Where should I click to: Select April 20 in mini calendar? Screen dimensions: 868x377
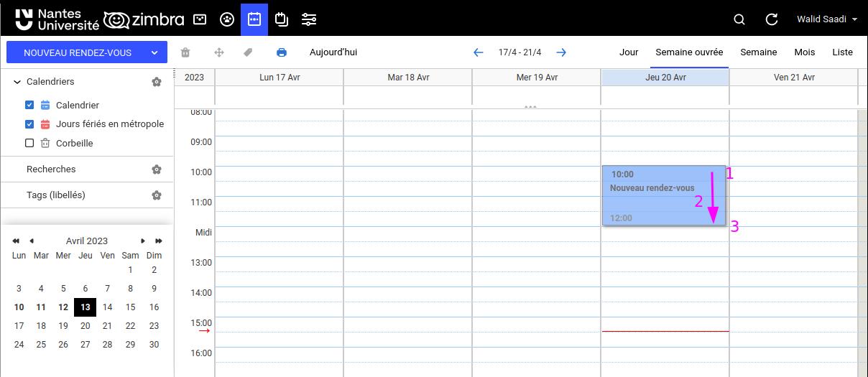point(86,326)
